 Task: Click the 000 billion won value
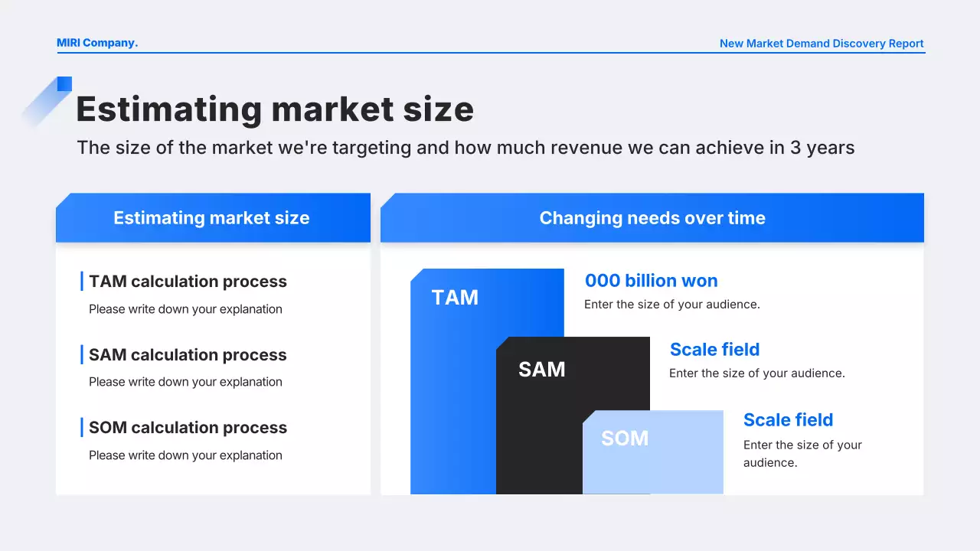(x=651, y=281)
